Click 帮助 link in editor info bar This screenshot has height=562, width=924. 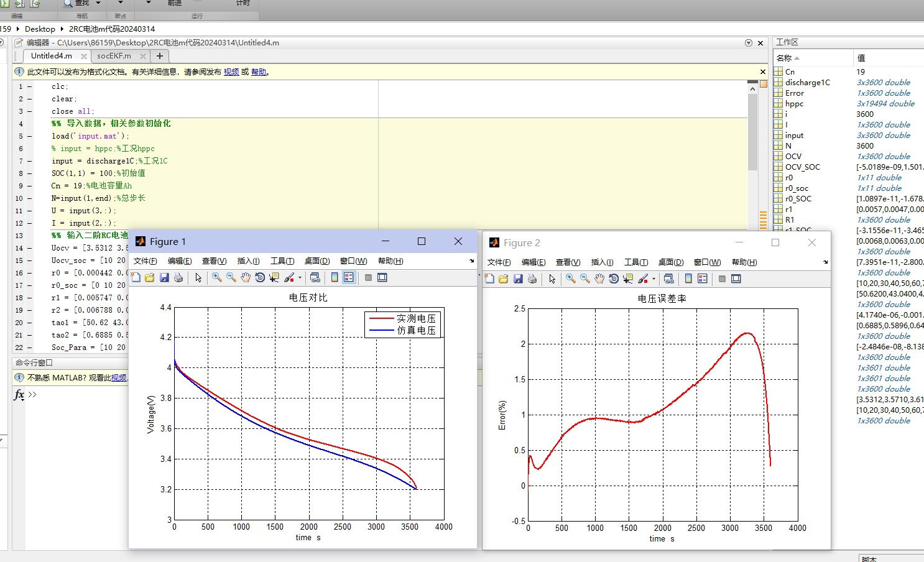(x=259, y=72)
